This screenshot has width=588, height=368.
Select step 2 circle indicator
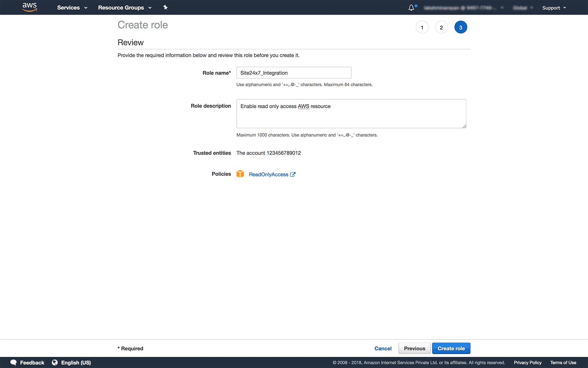[x=441, y=27]
